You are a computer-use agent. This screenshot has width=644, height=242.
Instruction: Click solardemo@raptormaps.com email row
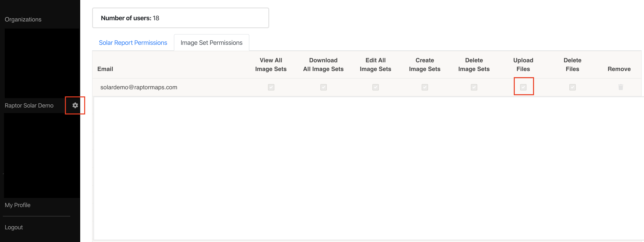click(139, 87)
